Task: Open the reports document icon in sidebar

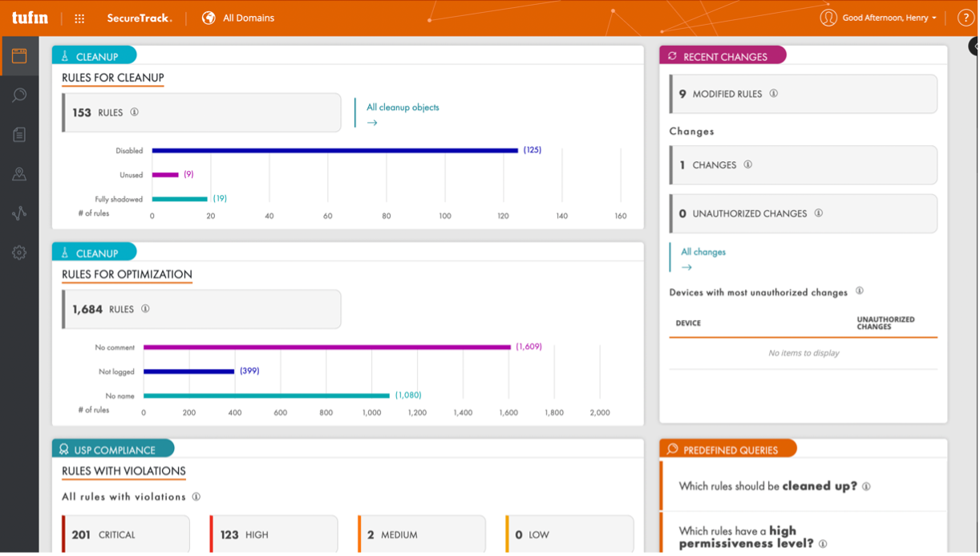Action: click(x=19, y=135)
